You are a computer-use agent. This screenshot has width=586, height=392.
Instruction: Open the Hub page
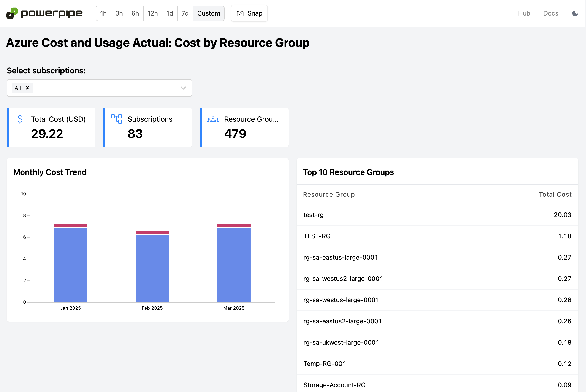524,13
